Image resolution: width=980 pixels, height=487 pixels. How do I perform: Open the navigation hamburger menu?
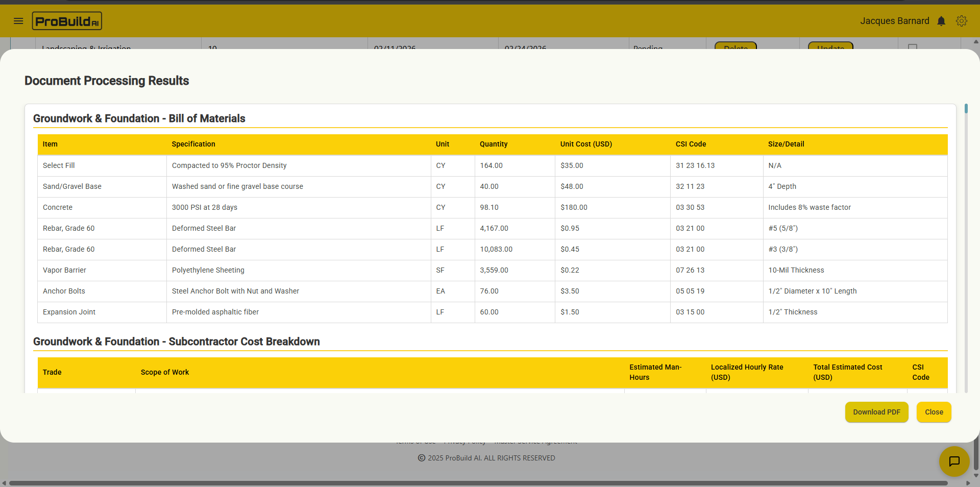coord(18,21)
